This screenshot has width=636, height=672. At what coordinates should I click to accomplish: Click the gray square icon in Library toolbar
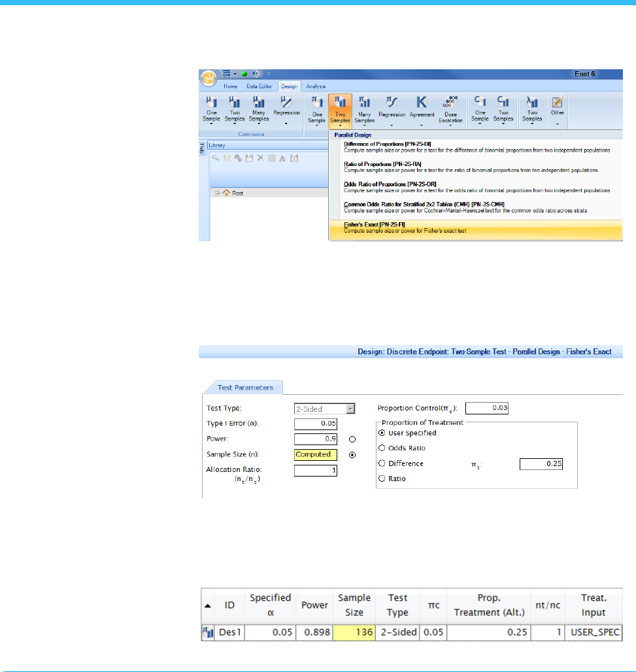tap(272, 158)
